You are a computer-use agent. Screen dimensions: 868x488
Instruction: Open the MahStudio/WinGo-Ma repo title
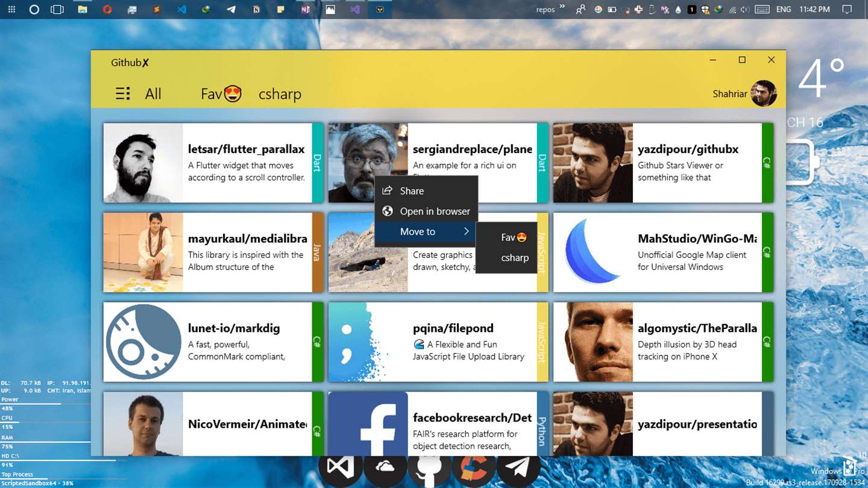(x=697, y=239)
